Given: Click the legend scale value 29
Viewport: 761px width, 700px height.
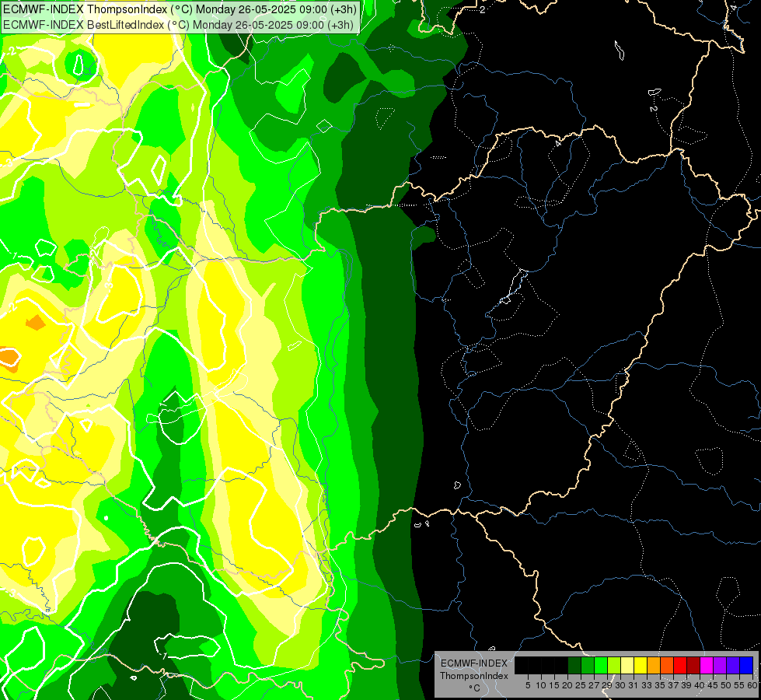Looking at the screenshot, I should pyautogui.click(x=607, y=685).
